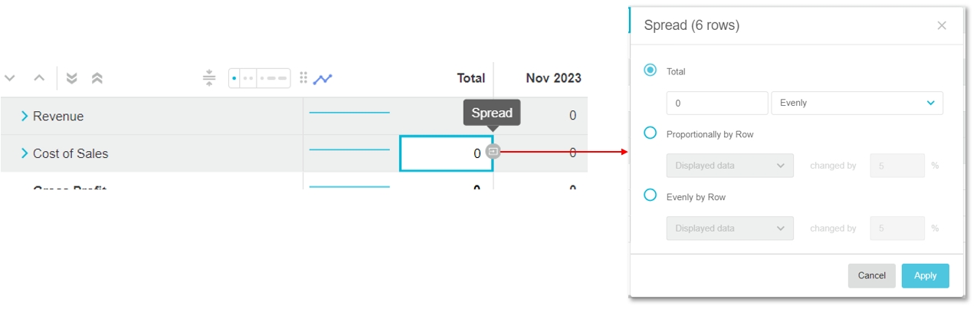The width and height of the screenshot is (980, 309).
Task: Choose Evenly by Row radio option
Action: coord(651,196)
